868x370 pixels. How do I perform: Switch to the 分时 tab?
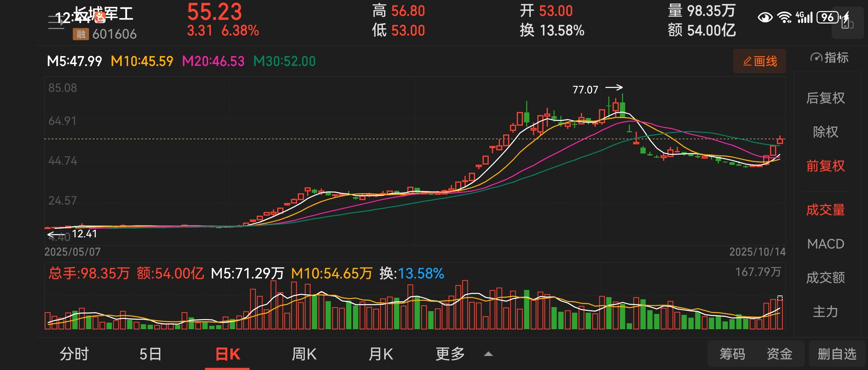pyautogui.click(x=74, y=354)
